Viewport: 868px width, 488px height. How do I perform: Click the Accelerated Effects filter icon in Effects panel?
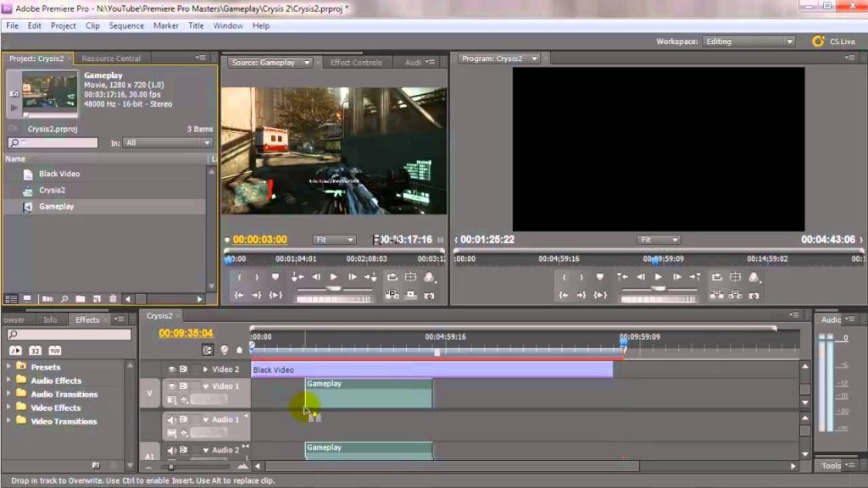(16, 350)
